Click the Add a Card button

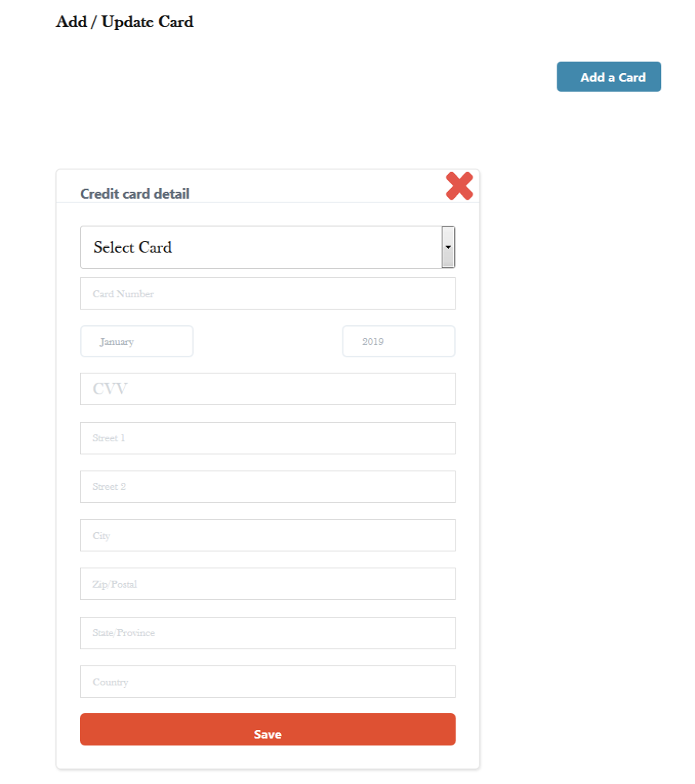[x=609, y=77]
